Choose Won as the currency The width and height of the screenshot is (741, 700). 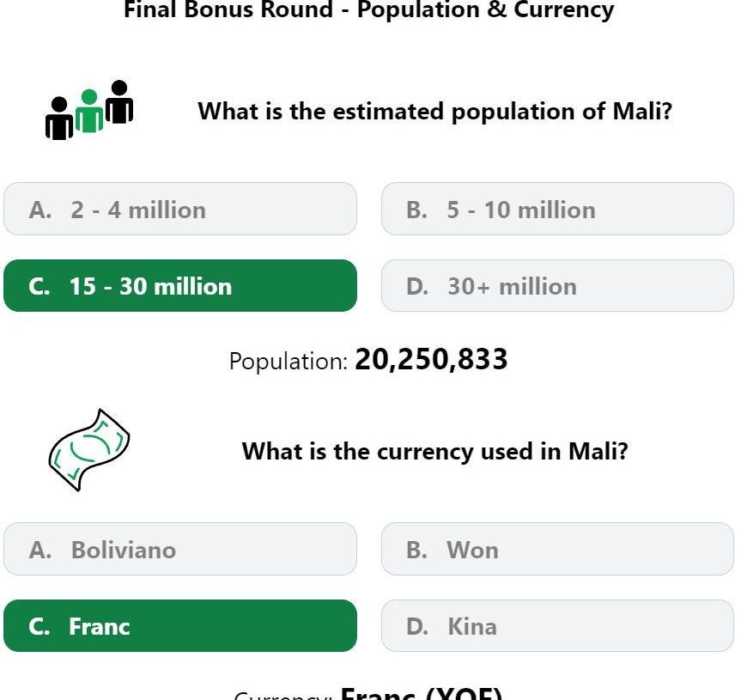[557, 549]
